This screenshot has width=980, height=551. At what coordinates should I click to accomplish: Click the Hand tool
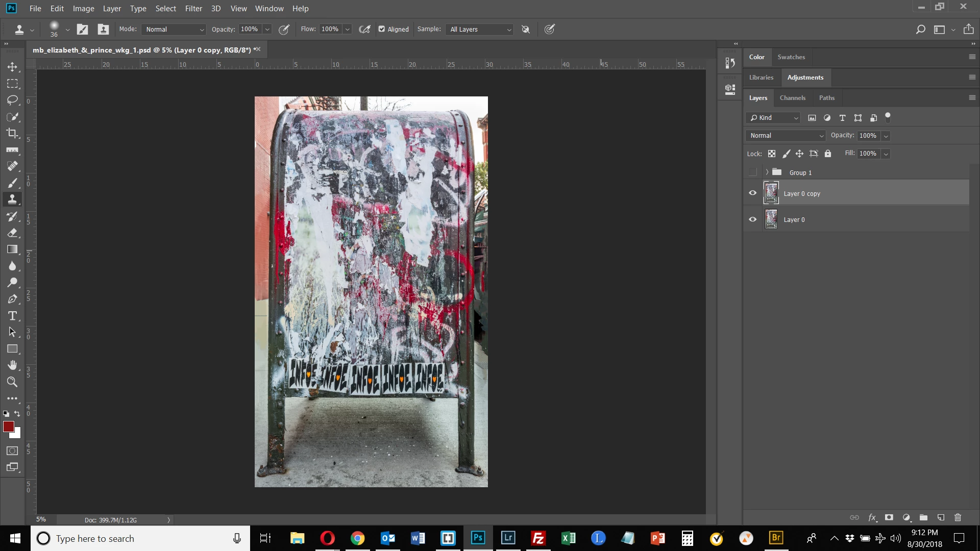coord(12,365)
